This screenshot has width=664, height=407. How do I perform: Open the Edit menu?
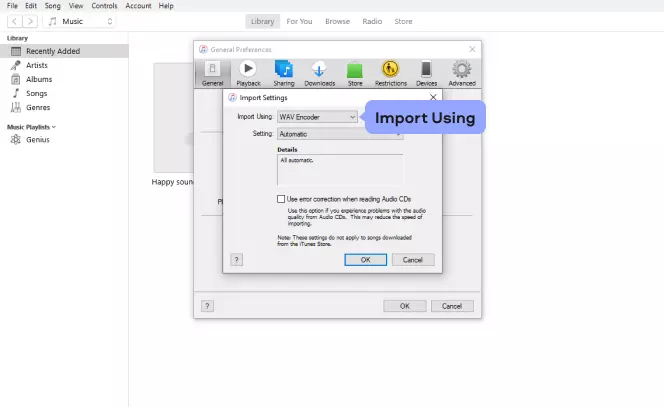click(31, 6)
